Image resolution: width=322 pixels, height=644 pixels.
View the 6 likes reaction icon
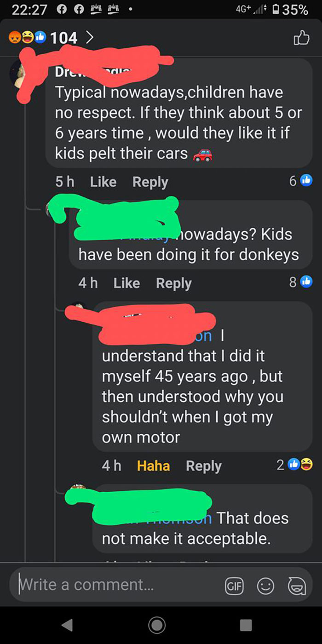(x=307, y=181)
